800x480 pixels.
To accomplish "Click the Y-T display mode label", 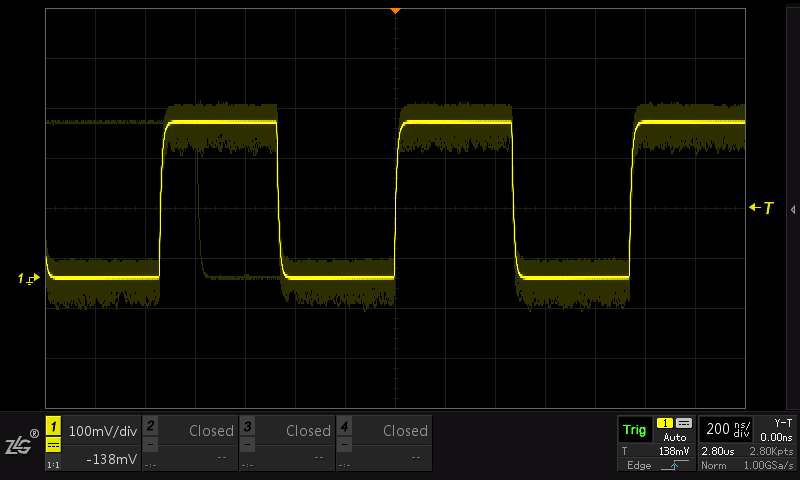I will tap(776, 423).
